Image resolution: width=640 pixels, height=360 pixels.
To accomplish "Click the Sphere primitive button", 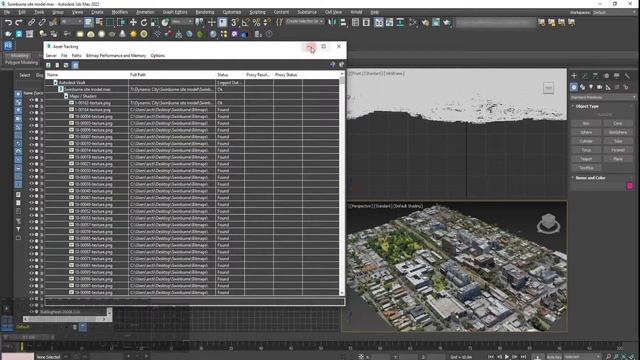I will 586,132.
